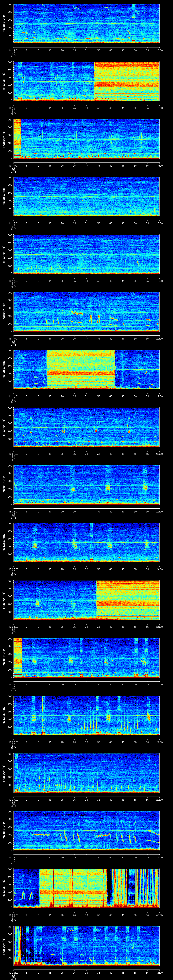The width and height of the screenshot is (173, 980).
Task: Select the 21:00 end time label
Action: [160, 396]
